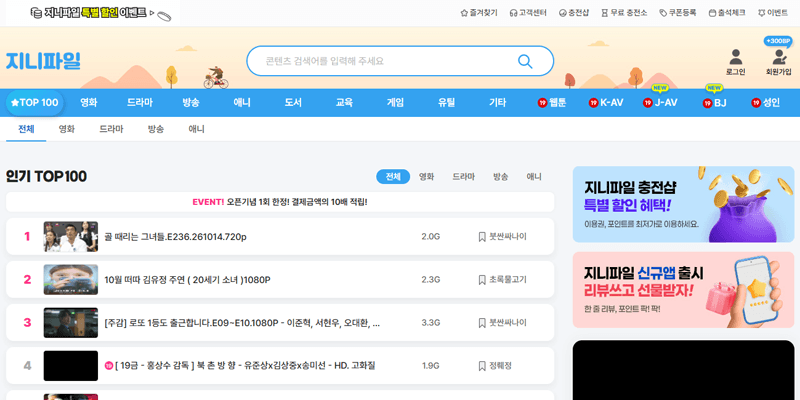Click the 지니파일 logo
Viewport: 800px width, 400px height.
tap(43, 61)
